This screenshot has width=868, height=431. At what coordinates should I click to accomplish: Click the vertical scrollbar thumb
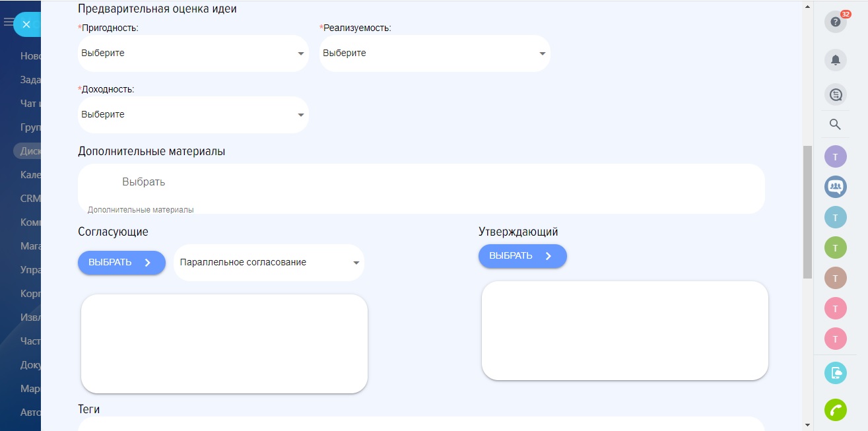coord(807,211)
